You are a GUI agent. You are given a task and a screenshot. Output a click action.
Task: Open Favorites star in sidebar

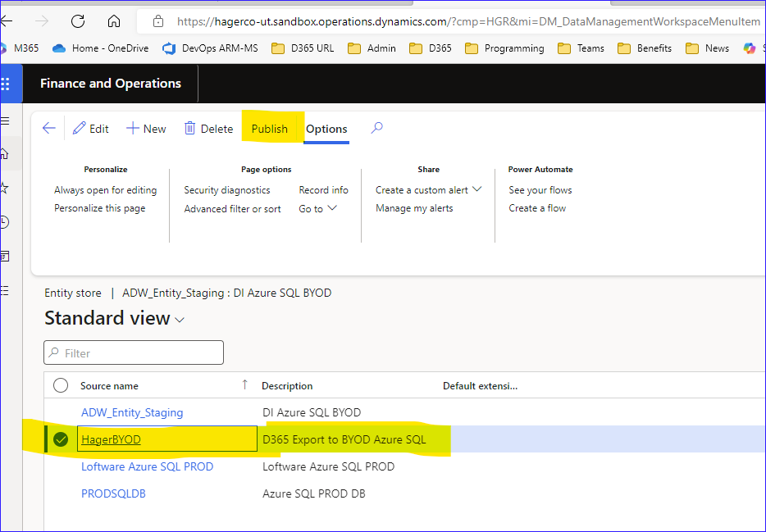click(5, 188)
